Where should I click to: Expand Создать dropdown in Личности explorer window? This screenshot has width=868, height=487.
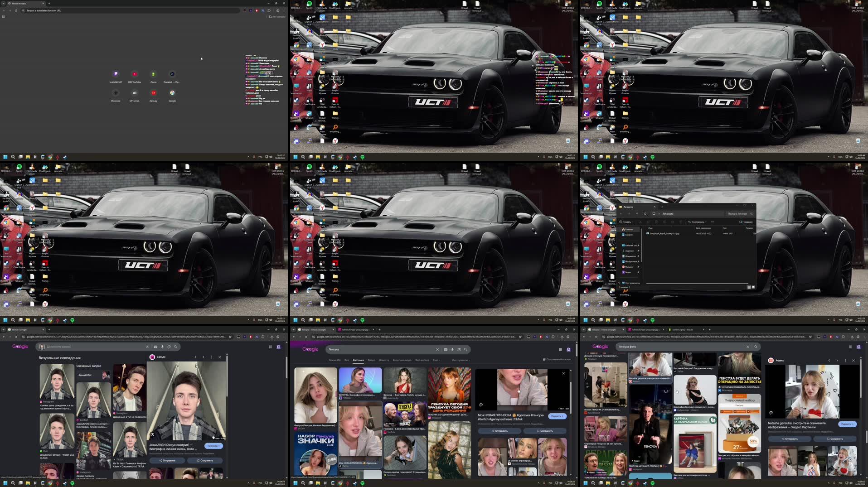[x=626, y=222]
